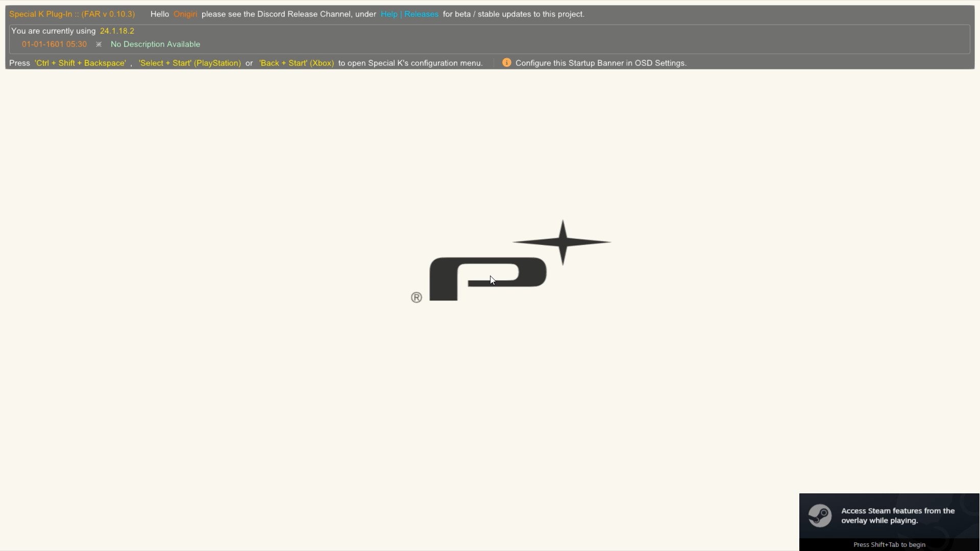Click 'Press Shift+Tab to begin' text
980x551 pixels.
point(889,544)
